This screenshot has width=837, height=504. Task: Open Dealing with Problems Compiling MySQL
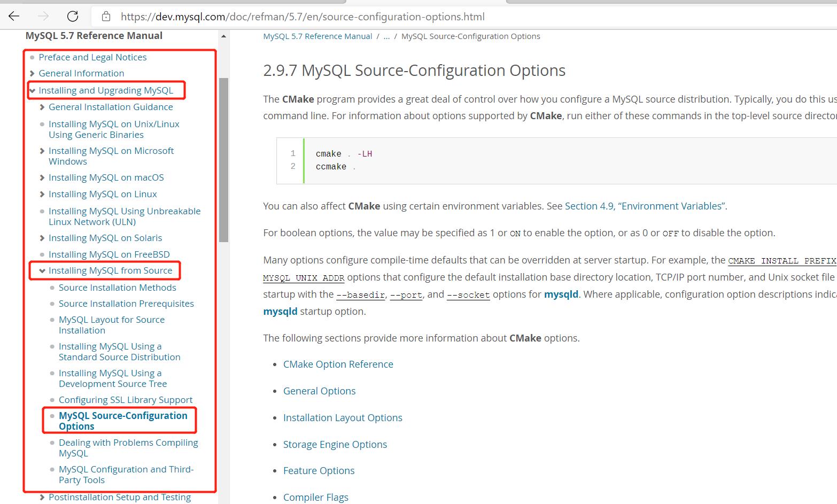point(128,448)
